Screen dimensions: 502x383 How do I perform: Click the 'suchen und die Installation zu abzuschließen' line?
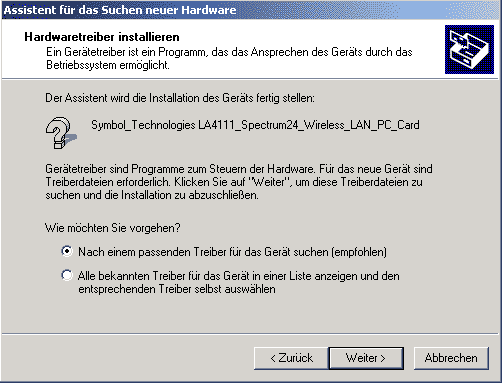point(152,195)
